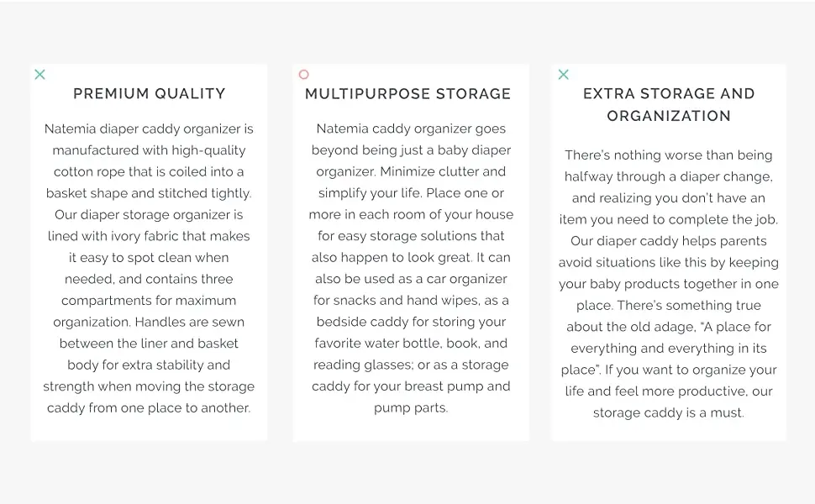Viewport: 815px width, 504px height.
Task: Click the EXTRA STORAGE AND heading line
Action: (669, 93)
